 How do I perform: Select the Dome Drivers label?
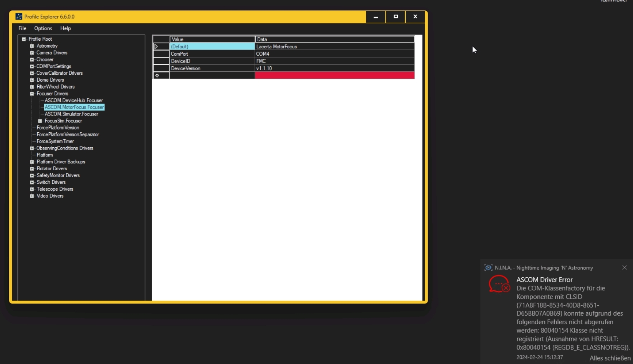50,80
